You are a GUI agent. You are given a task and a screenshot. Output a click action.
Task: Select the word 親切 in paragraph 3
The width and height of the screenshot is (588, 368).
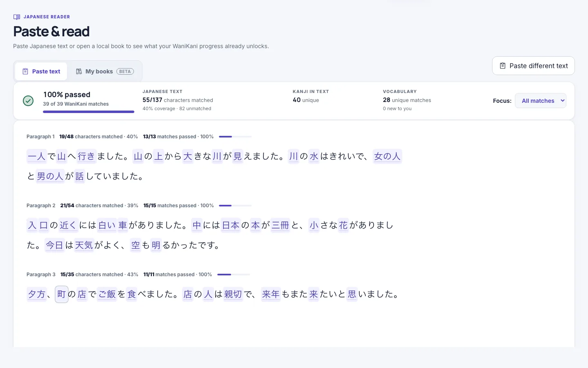coord(233,294)
